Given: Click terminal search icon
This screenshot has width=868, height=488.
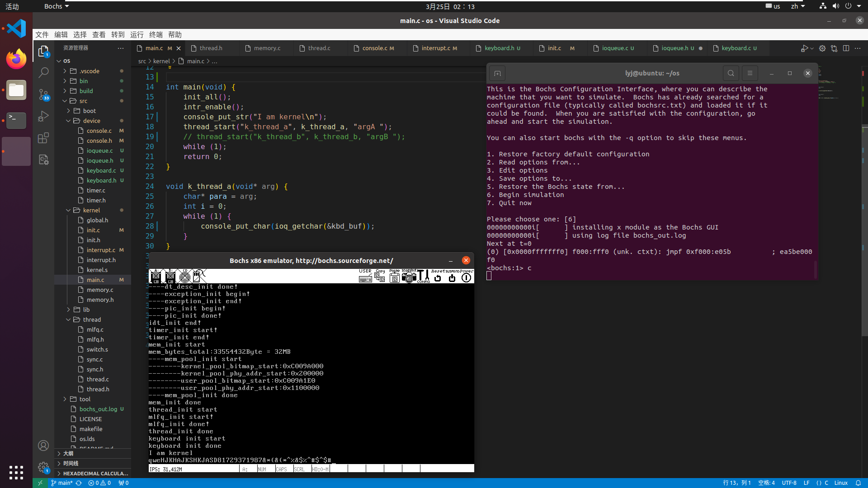Looking at the screenshot, I should (x=731, y=73).
